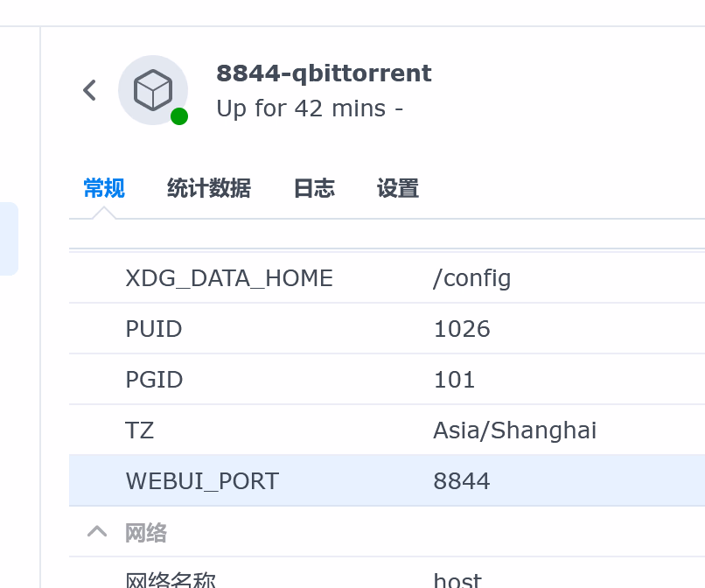Click the 8844-qbittorrent container title

pos(324,73)
